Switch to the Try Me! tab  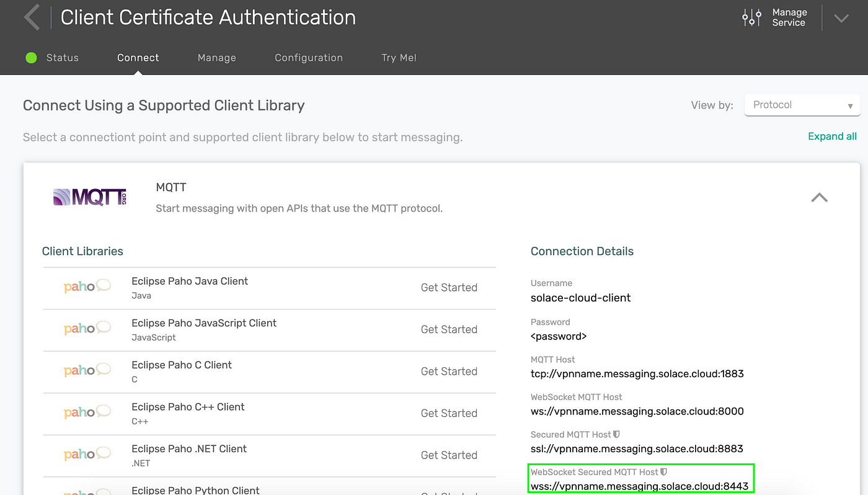pos(399,58)
